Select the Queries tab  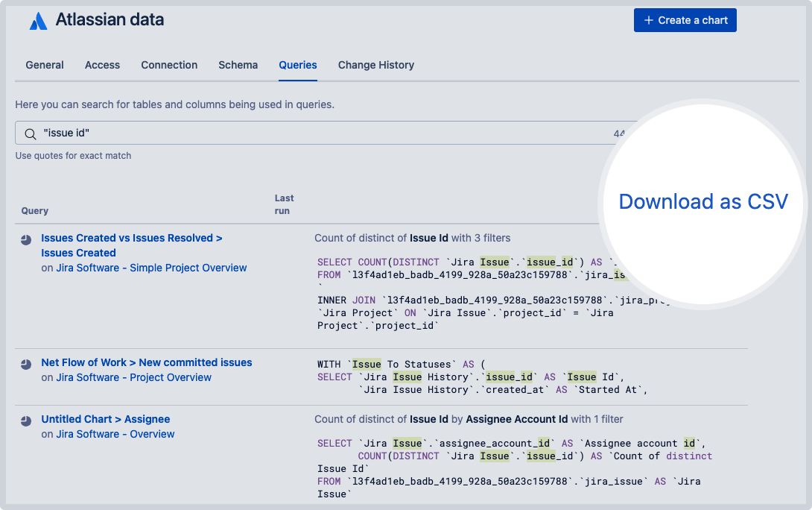click(298, 65)
